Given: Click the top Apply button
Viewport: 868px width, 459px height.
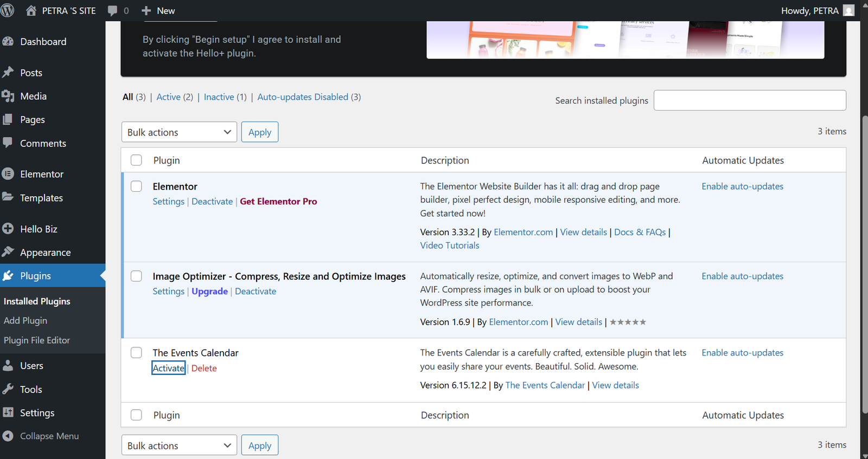Looking at the screenshot, I should coord(260,132).
